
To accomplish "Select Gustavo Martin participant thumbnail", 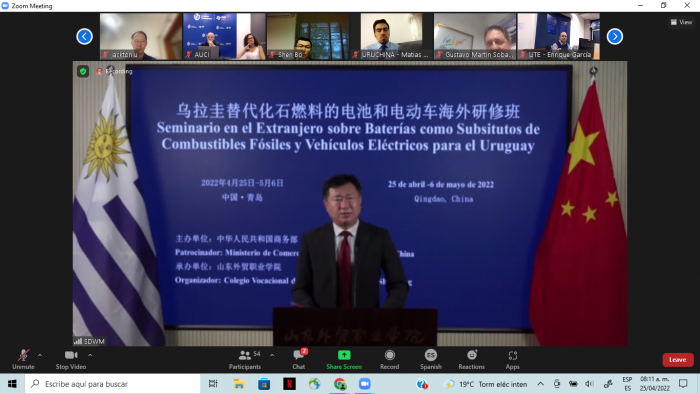I will [475, 36].
